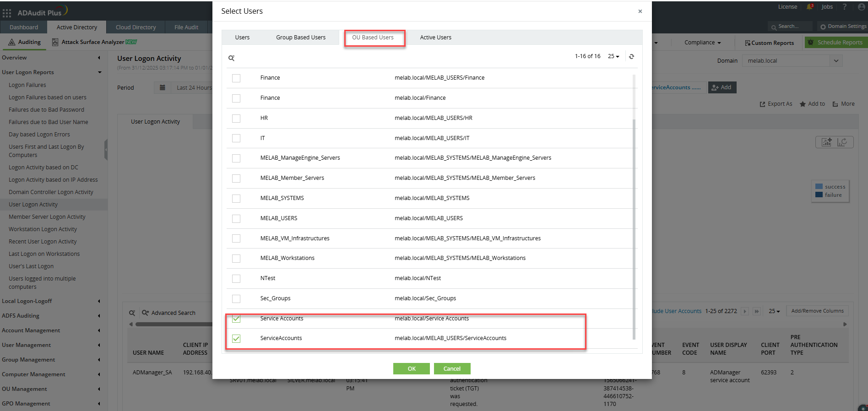868x411 pixels.
Task: Open the help question mark icon
Action: point(845,7)
